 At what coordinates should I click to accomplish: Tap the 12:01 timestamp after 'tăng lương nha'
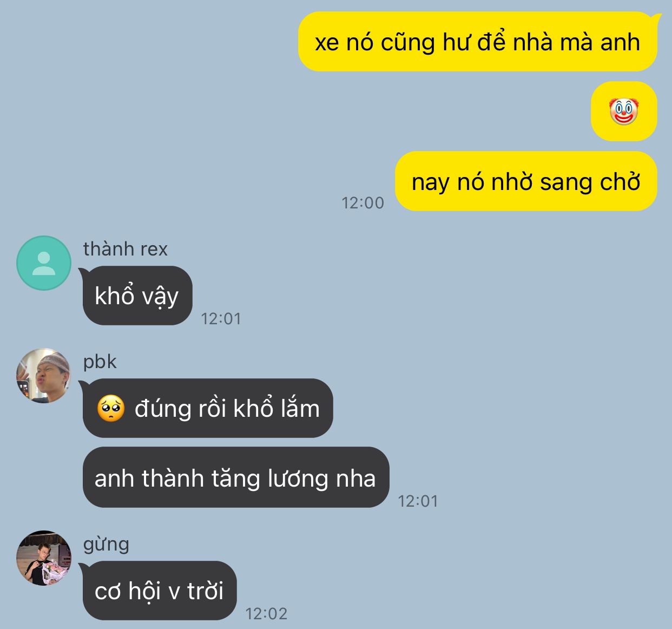point(418,501)
